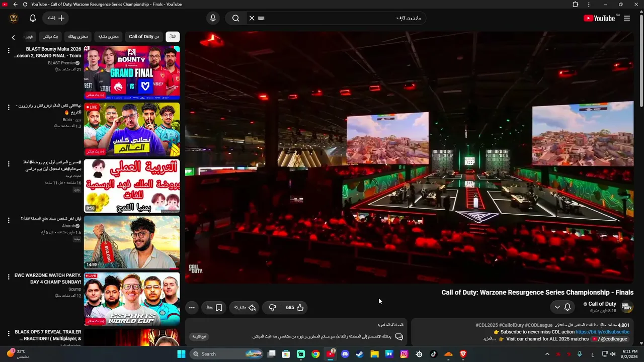Open Discord from the taskbar

[345, 354]
